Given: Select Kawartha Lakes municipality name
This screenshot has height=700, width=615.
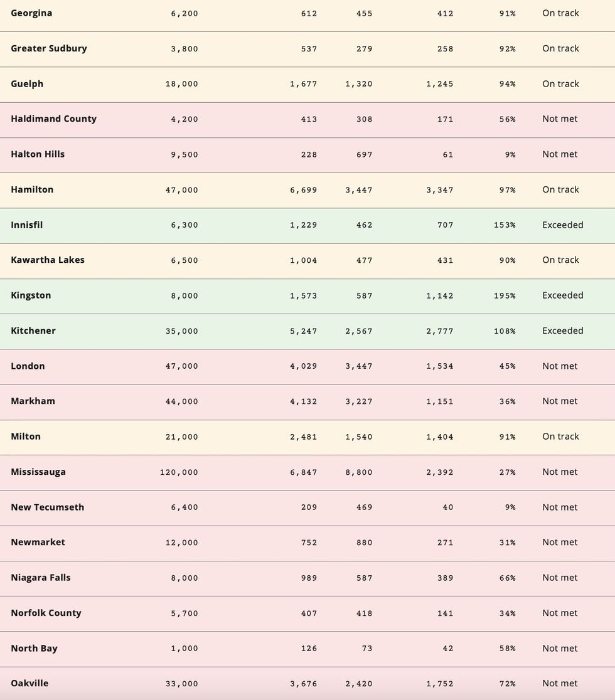Looking at the screenshot, I should (x=48, y=260).
